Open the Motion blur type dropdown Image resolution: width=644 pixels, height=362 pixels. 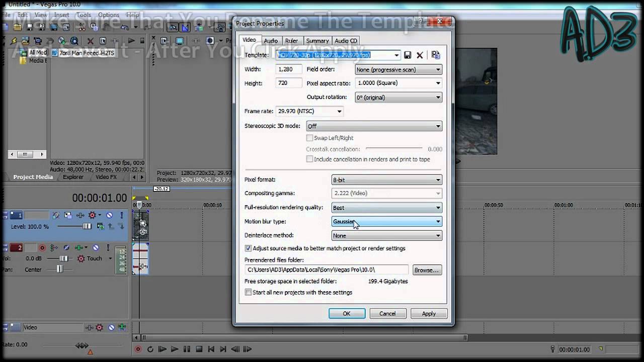(386, 221)
